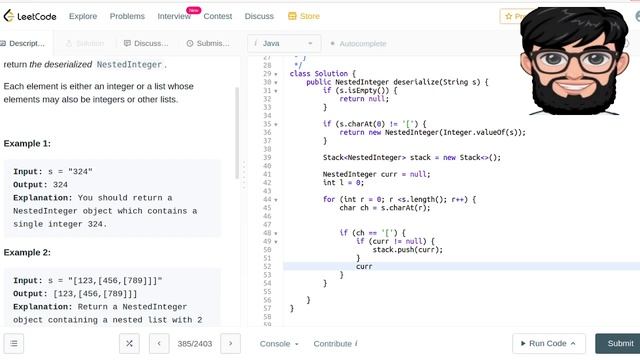Image resolution: width=640 pixels, height=360 pixels.
Task: Collapse the ch == '[' fold at line 48
Action: click(276, 233)
